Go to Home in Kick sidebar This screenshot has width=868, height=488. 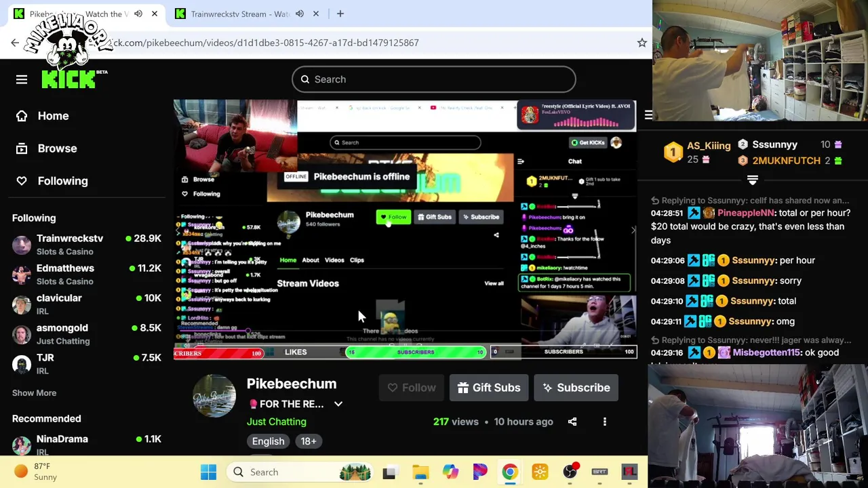[x=44, y=116]
